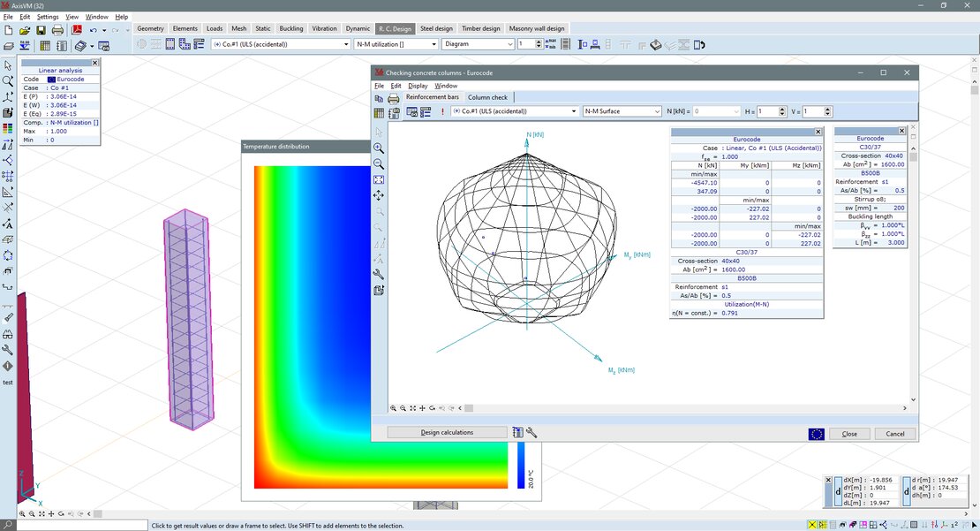The image size is (980, 531).
Task: Click the wrench icon beside Design calculations
Action: click(x=532, y=433)
